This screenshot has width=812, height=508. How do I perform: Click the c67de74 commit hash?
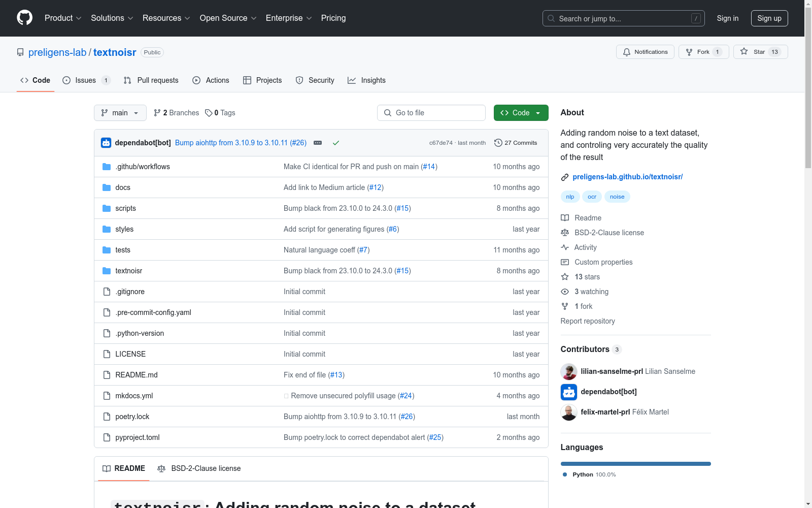click(x=441, y=143)
